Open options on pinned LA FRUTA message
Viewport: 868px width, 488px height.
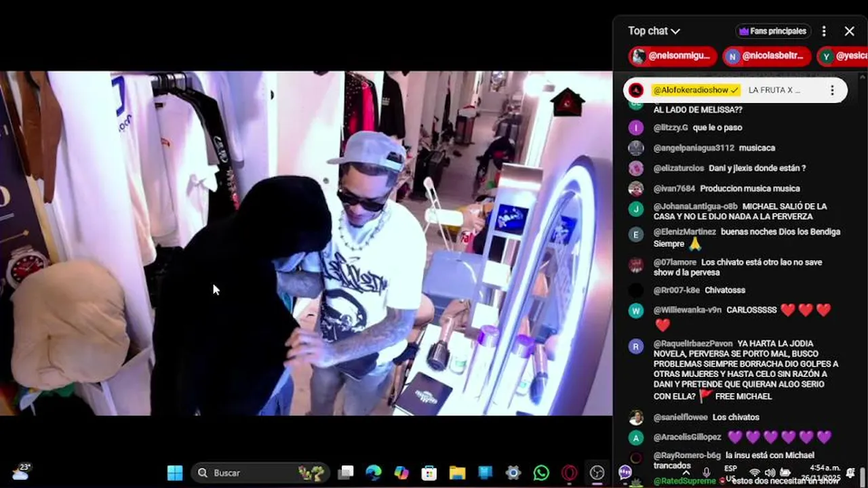click(832, 90)
